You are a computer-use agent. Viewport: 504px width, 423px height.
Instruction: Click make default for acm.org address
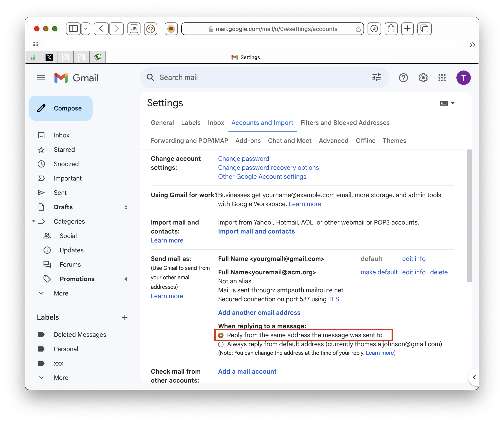[379, 272]
